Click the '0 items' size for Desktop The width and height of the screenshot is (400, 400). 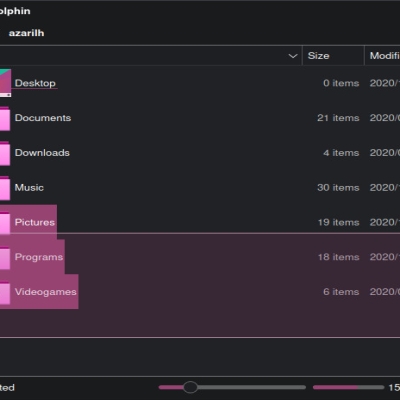pos(341,83)
